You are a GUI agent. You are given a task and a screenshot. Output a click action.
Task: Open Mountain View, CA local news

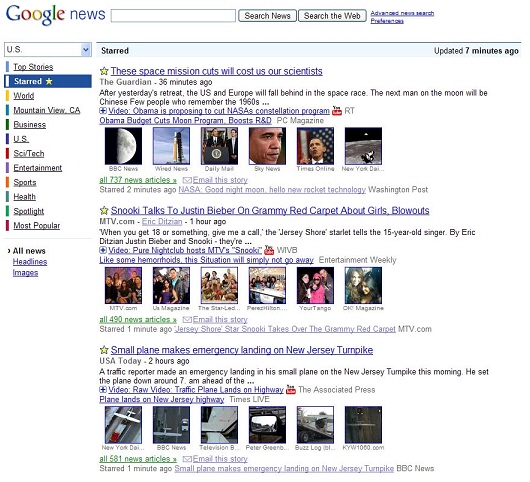[47, 110]
